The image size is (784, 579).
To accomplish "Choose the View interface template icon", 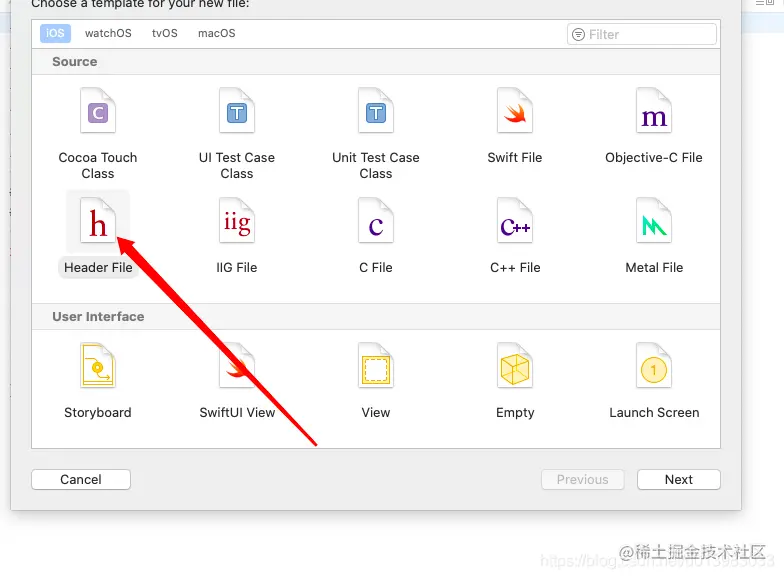I will tap(376, 366).
